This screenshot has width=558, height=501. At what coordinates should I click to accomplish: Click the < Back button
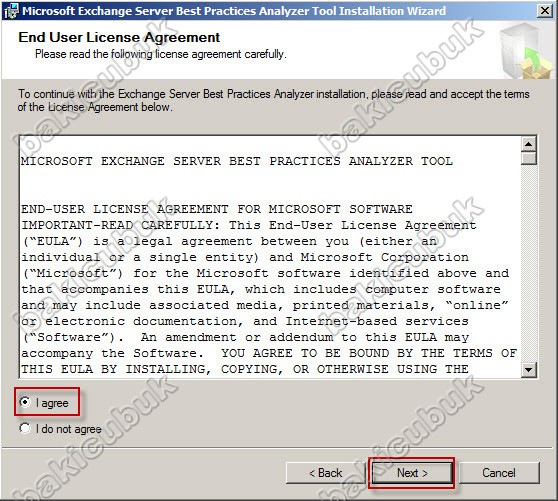click(x=326, y=473)
